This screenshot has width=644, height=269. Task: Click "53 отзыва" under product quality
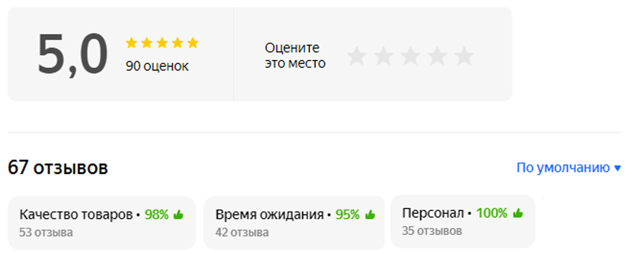(46, 232)
